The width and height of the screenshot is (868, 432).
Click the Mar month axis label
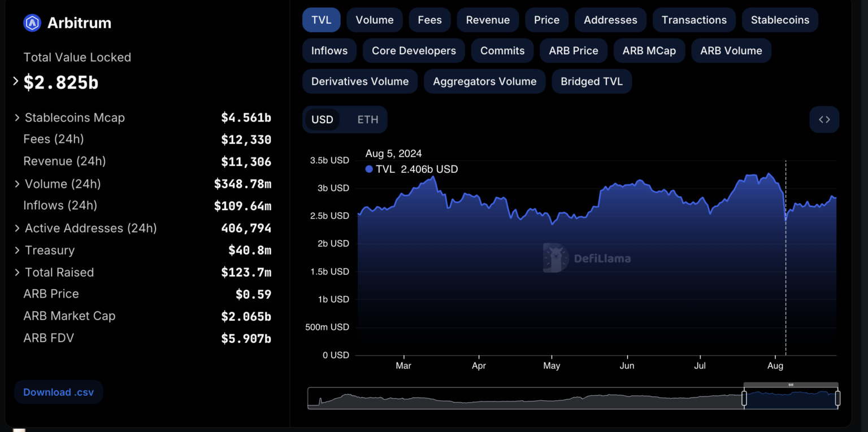[403, 365]
